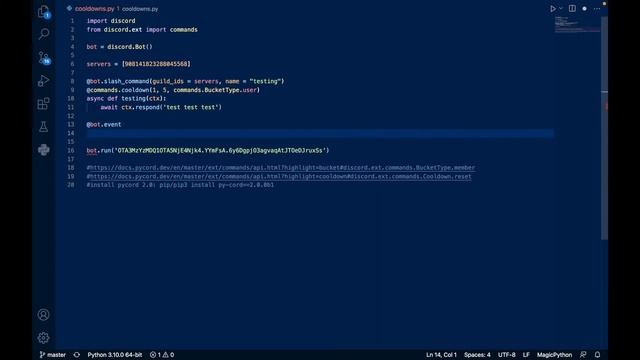Expand the run button dropdown arrow
640x360 pixels.
pyautogui.click(x=561, y=9)
